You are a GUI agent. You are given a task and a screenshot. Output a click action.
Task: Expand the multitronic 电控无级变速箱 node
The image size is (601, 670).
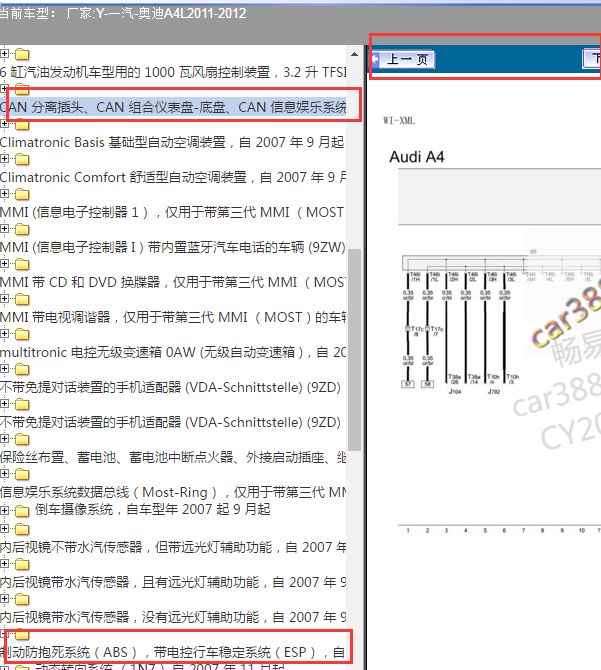[4, 334]
